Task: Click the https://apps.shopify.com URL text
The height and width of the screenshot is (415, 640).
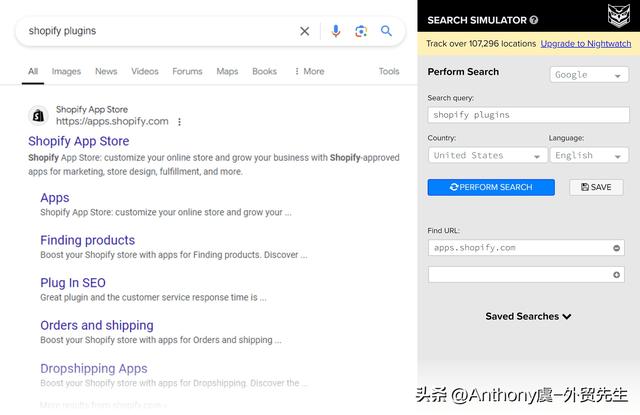Action: click(112, 122)
